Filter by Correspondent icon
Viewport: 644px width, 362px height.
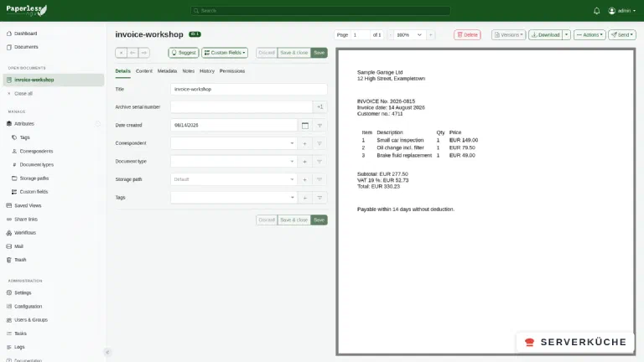click(x=319, y=143)
